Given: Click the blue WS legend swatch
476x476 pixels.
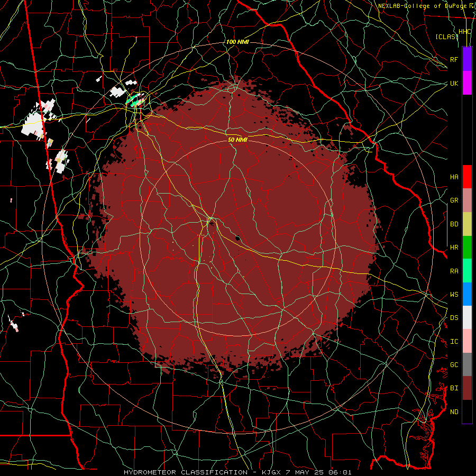Looking at the screenshot, I should 467,294.
